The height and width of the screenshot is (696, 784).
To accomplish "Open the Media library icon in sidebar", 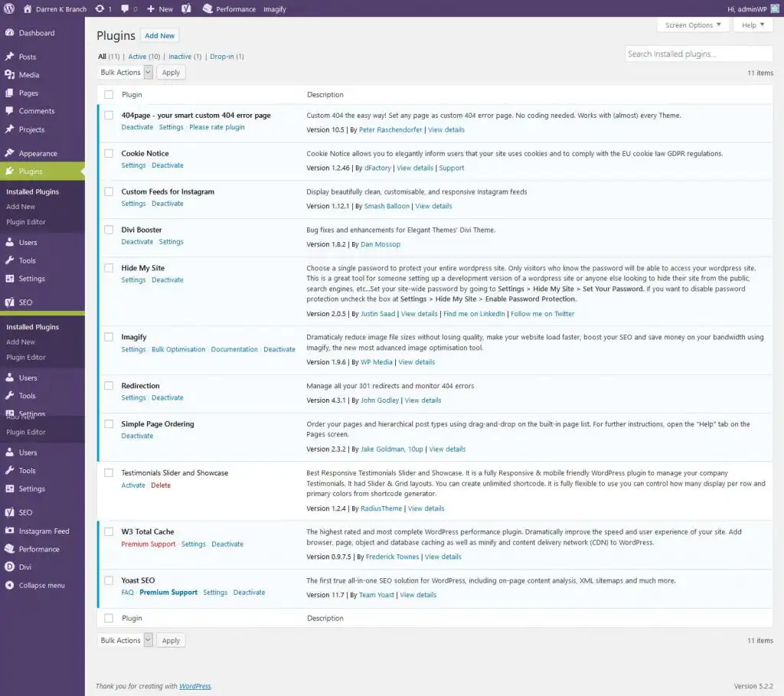I will coord(9,74).
